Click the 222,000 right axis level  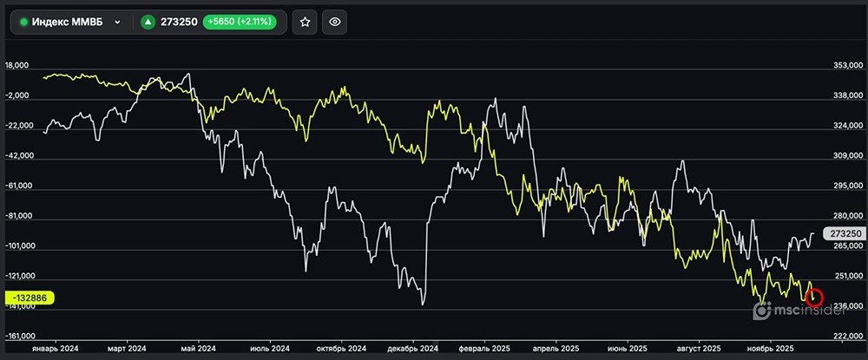(x=846, y=336)
